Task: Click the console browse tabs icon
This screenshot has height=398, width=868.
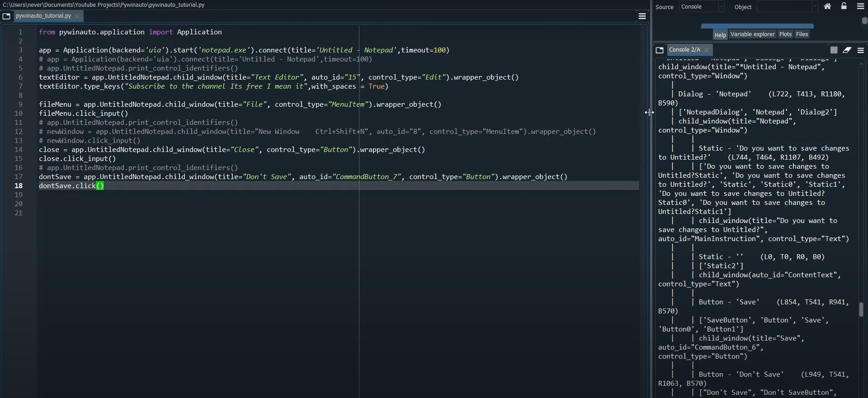Action: (x=660, y=50)
